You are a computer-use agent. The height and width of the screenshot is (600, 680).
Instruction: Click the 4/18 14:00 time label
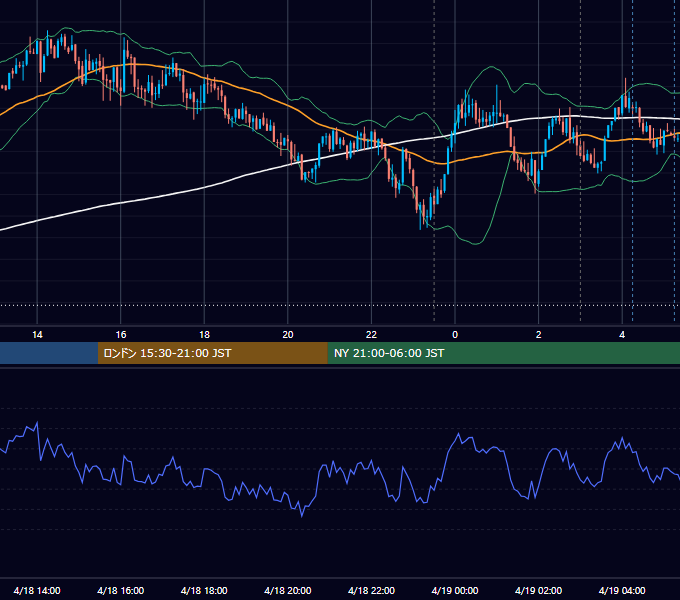click(37, 590)
